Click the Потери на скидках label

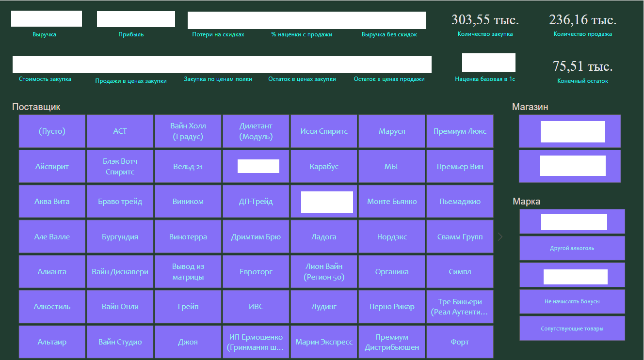tap(218, 34)
